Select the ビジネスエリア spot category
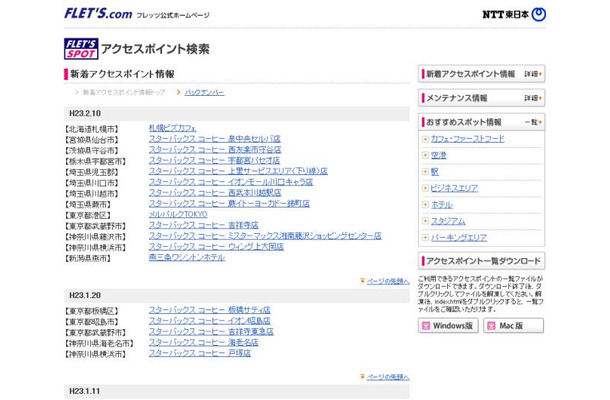This screenshot has height=400, width=610. (x=453, y=188)
